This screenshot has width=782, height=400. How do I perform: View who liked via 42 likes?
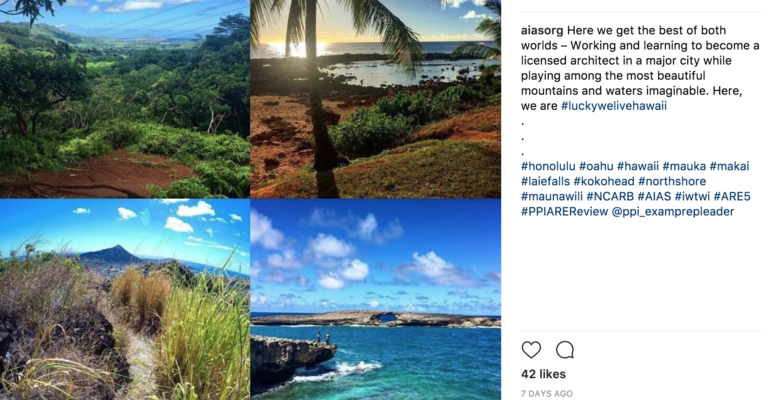tap(543, 374)
